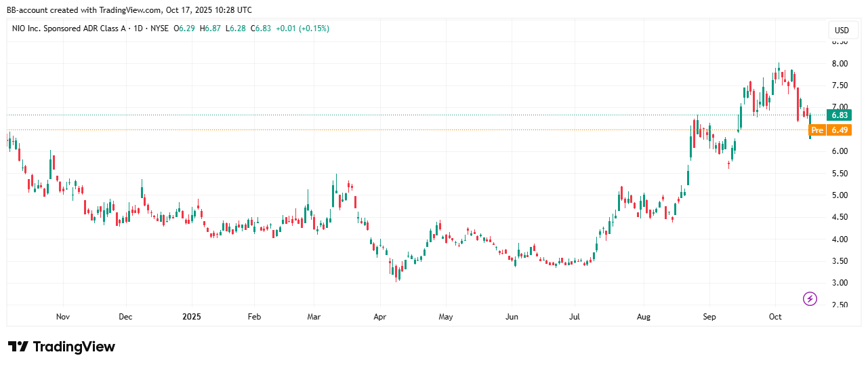Click the H6.87 high value in legend
The image size is (868, 367).
211,28
